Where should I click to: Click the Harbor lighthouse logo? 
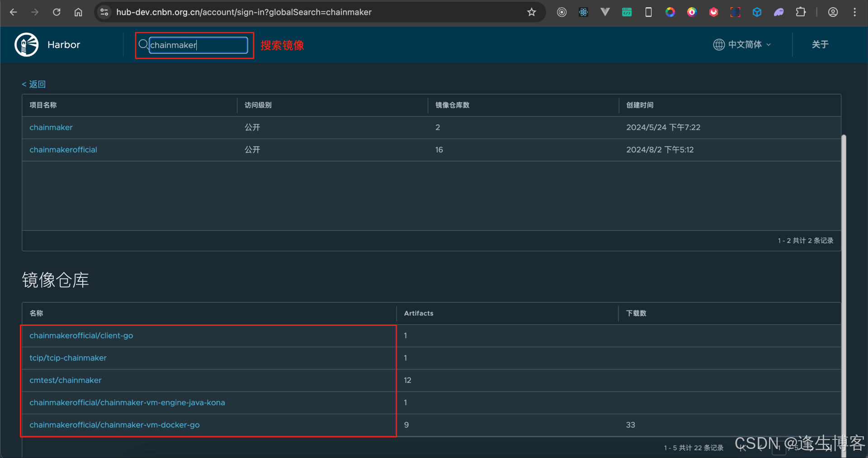coord(27,44)
